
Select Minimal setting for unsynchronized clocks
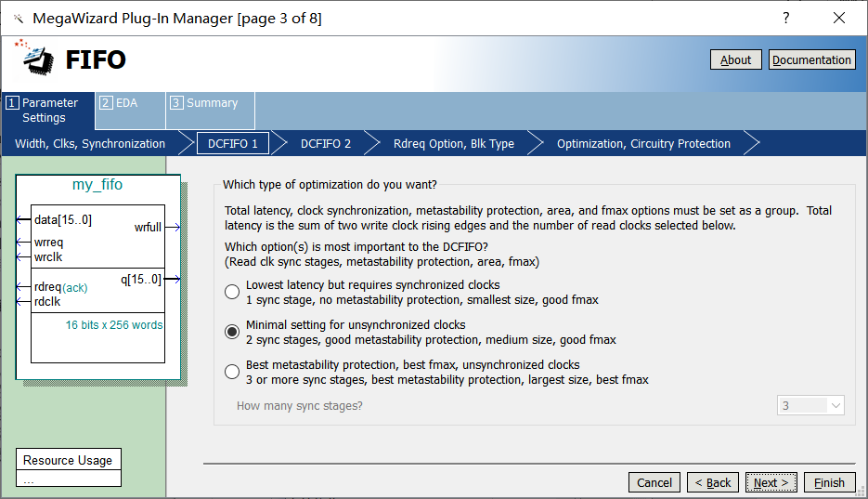point(232,332)
